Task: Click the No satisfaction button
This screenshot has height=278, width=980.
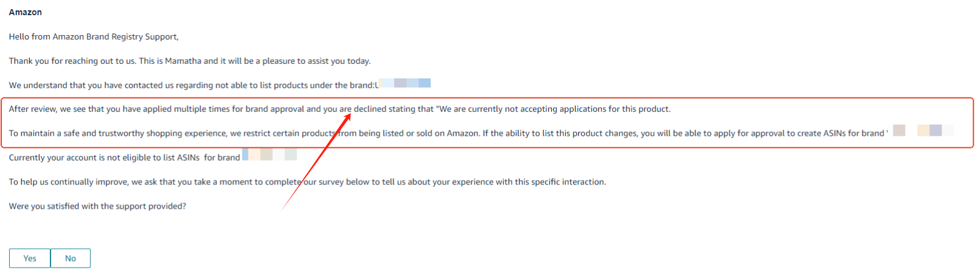Action: click(x=71, y=258)
